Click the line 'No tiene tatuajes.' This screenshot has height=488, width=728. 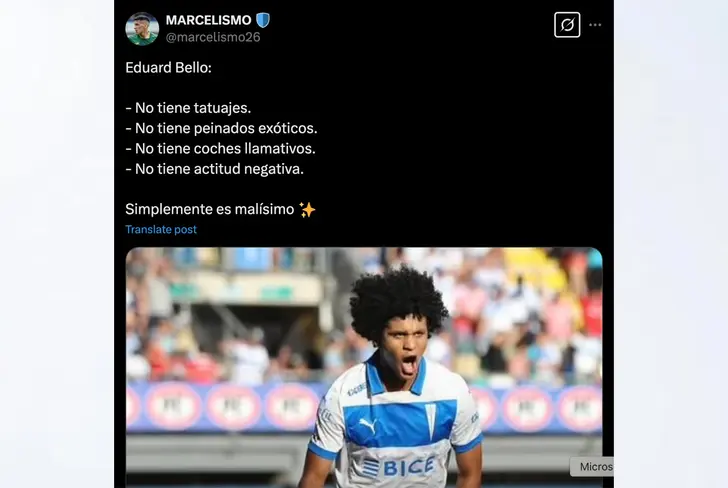(x=188, y=108)
